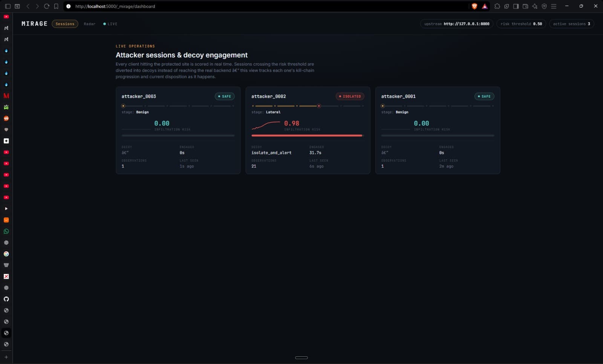Switch to the GitHub vertical tab
The height and width of the screenshot is (364, 603).
click(6, 299)
